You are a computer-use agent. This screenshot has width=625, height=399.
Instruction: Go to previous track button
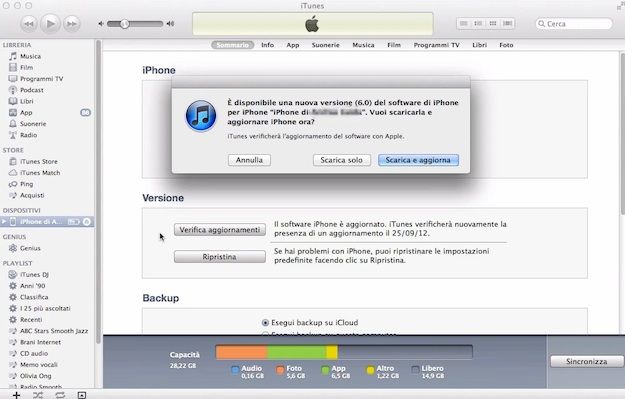click(29, 24)
